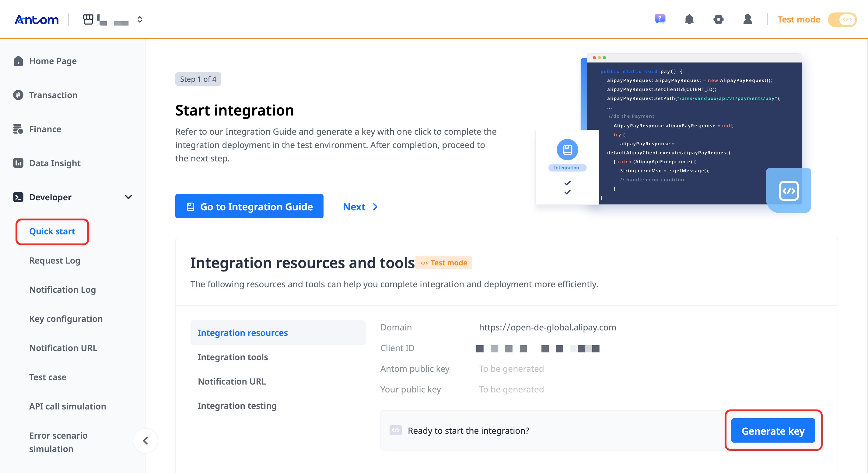Image resolution: width=868 pixels, height=473 pixels.
Task: Open Key configuration in the sidebar
Action: point(66,319)
